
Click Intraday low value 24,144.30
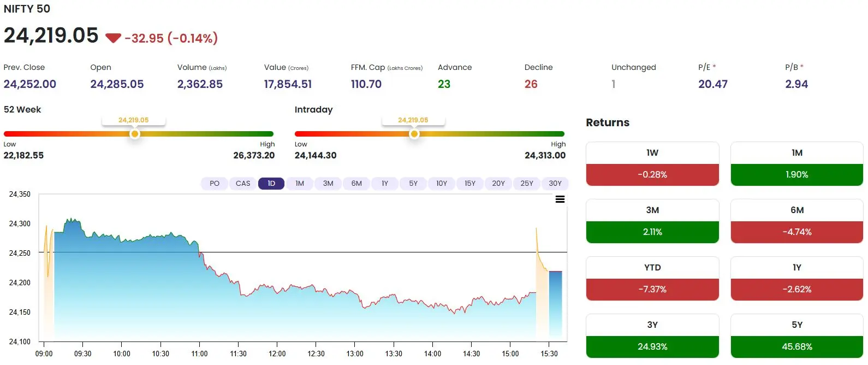316,155
